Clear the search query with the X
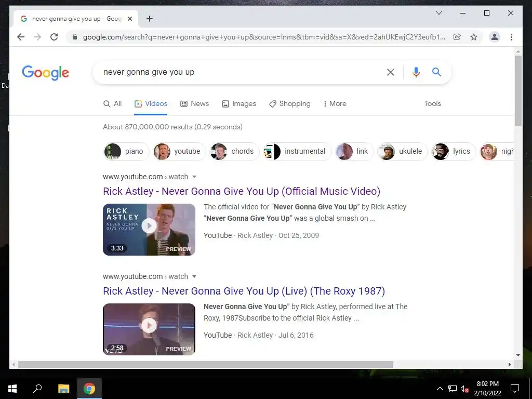 coord(391,72)
